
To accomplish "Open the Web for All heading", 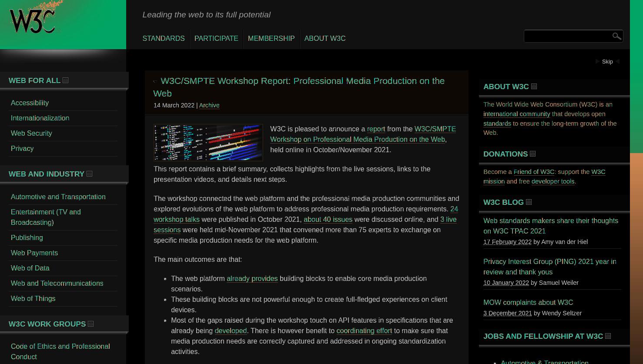I will 34,80.
